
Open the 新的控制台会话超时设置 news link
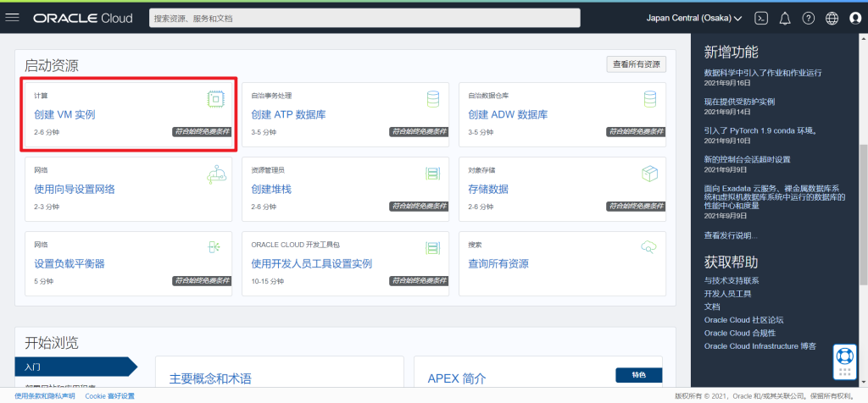(748, 160)
